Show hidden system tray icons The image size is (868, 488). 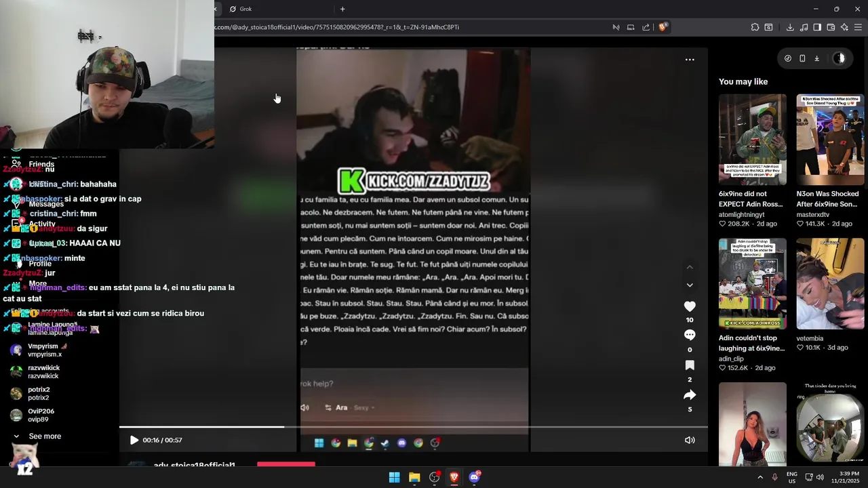click(759, 477)
